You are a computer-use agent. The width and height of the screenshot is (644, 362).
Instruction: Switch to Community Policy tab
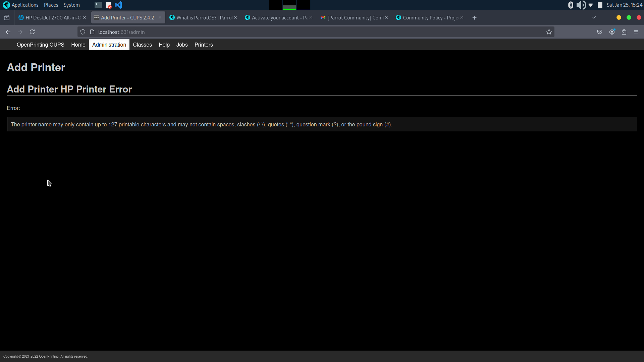coord(427,18)
